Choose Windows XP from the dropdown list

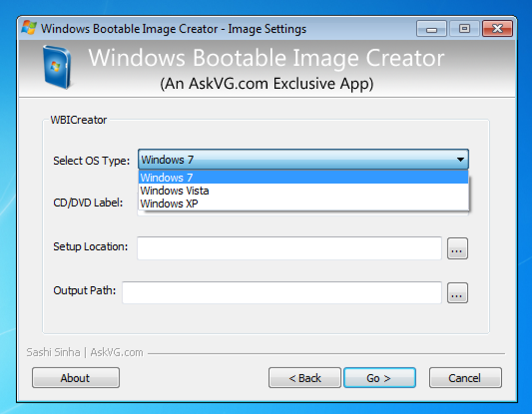[x=304, y=203]
